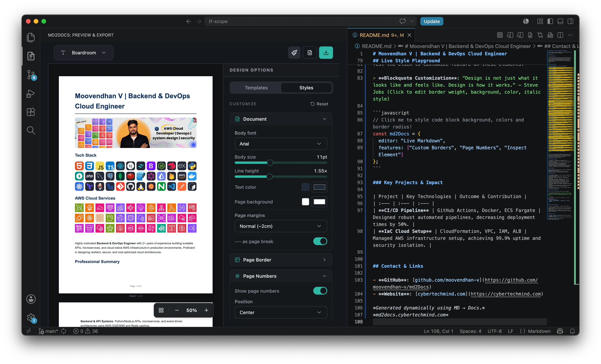
Task: Go back with the left arrow
Action: [188, 21]
